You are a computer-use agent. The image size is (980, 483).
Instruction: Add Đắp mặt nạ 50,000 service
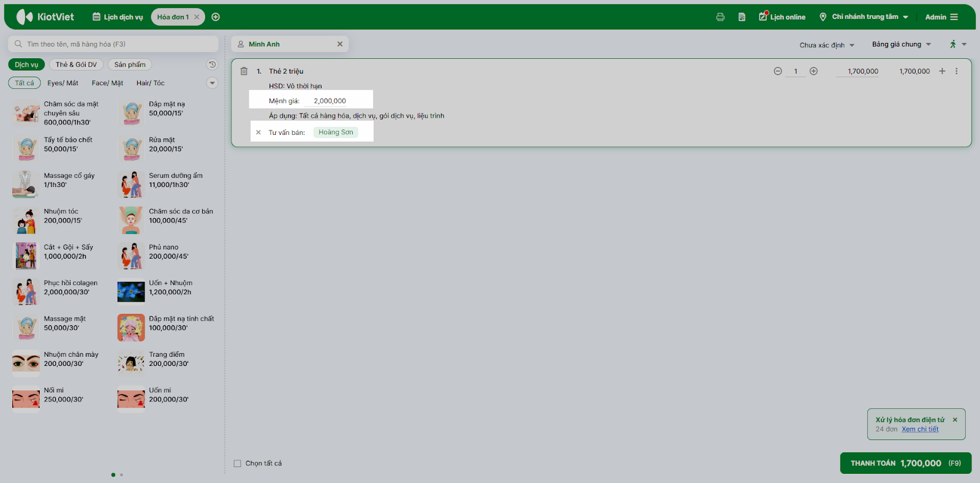pos(166,113)
